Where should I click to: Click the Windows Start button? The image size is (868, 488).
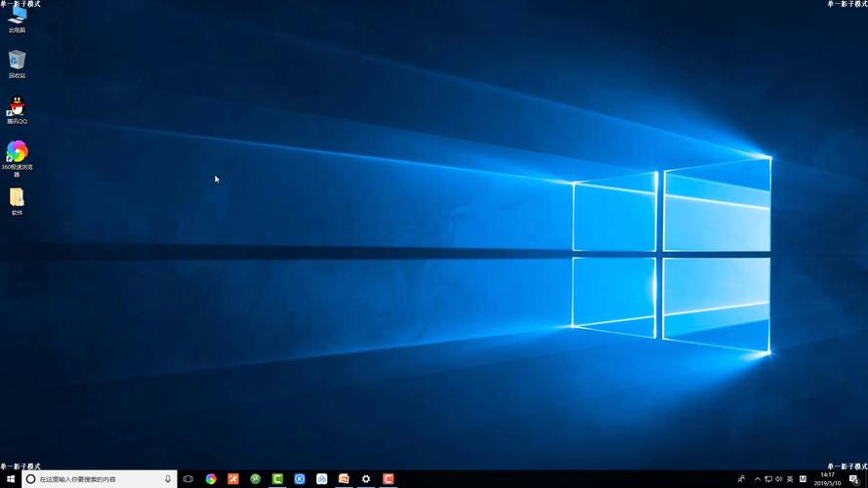coord(10,479)
